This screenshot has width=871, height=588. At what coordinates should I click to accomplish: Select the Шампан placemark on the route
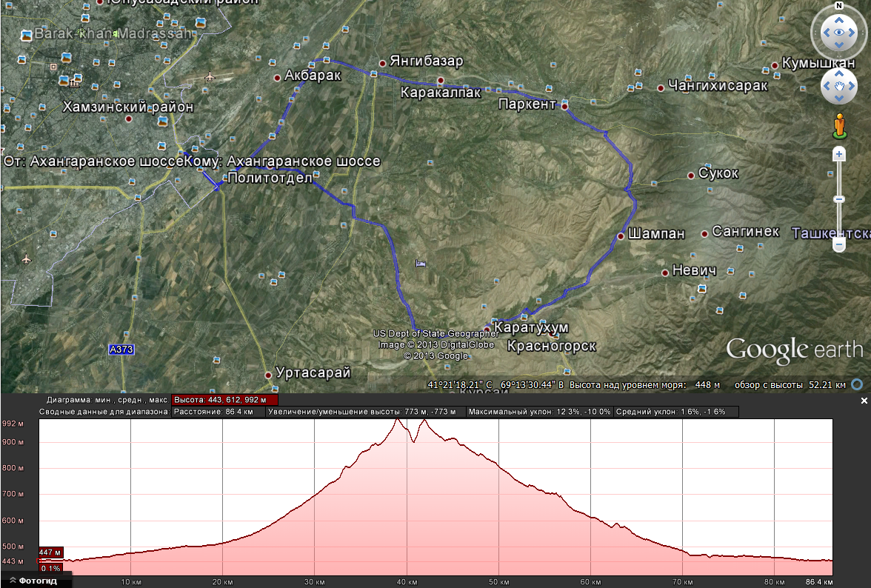pyautogui.click(x=621, y=235)
